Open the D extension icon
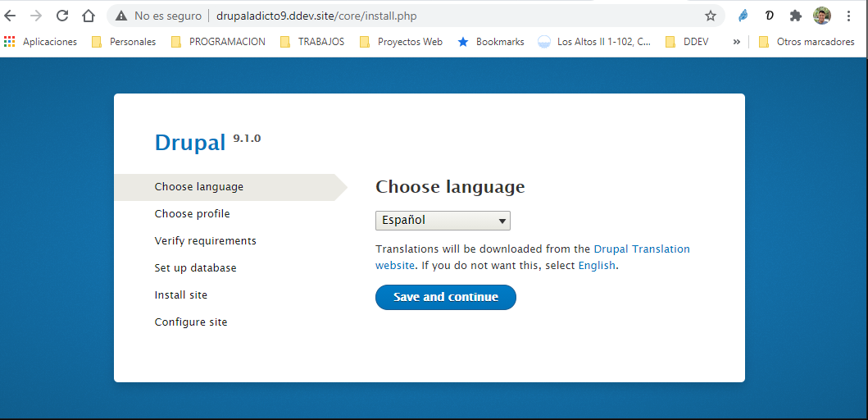Viewport: 868px width, 420px height. [x=769, y=16]
